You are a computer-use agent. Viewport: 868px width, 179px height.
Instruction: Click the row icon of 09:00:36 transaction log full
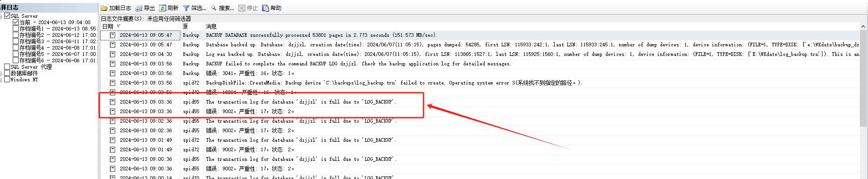112,159
